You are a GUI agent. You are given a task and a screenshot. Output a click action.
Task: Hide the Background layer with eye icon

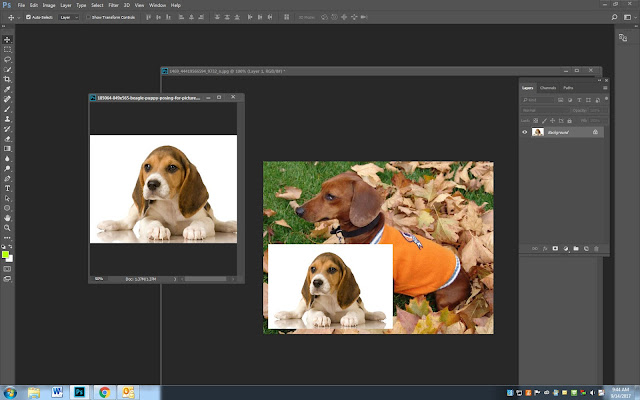coord(526,132)
